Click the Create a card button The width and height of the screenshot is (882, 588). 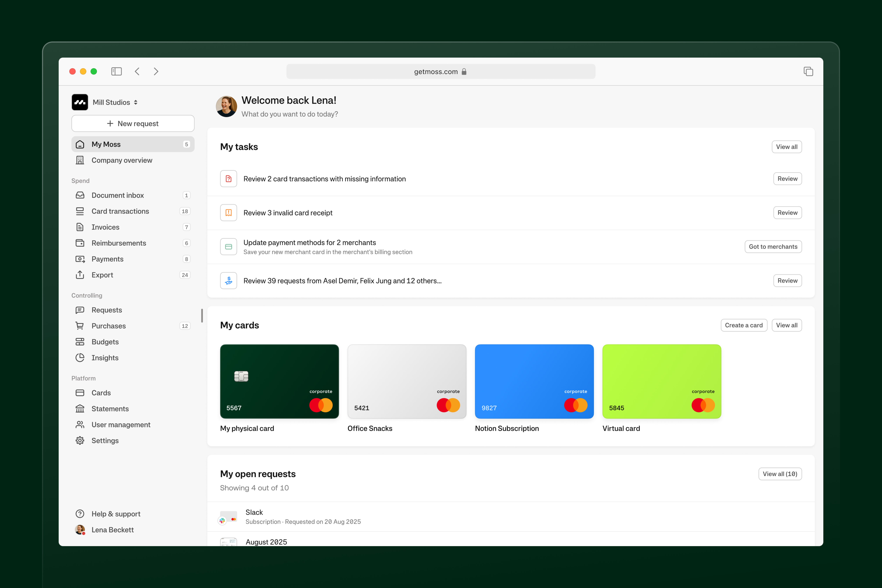pyautogui.click(x=744, y=325)
